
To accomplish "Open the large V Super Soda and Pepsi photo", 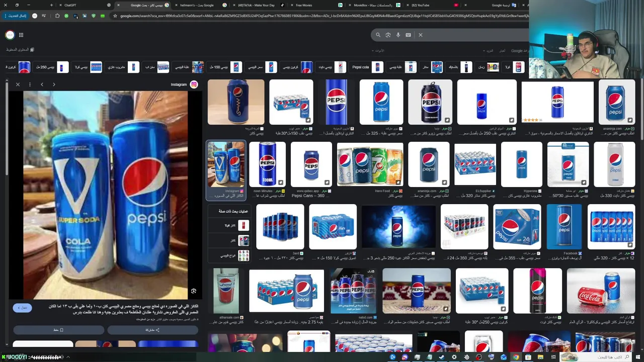I will point(105,195).
